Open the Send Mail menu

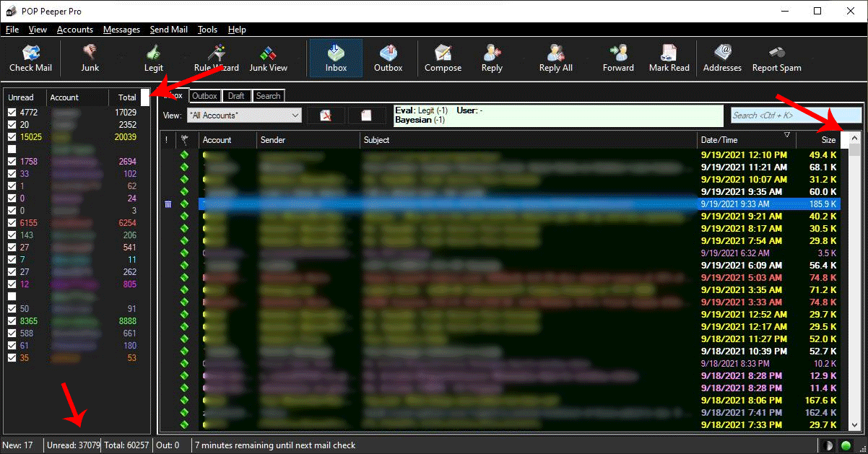pyautogui.click(x=169, y=30)
